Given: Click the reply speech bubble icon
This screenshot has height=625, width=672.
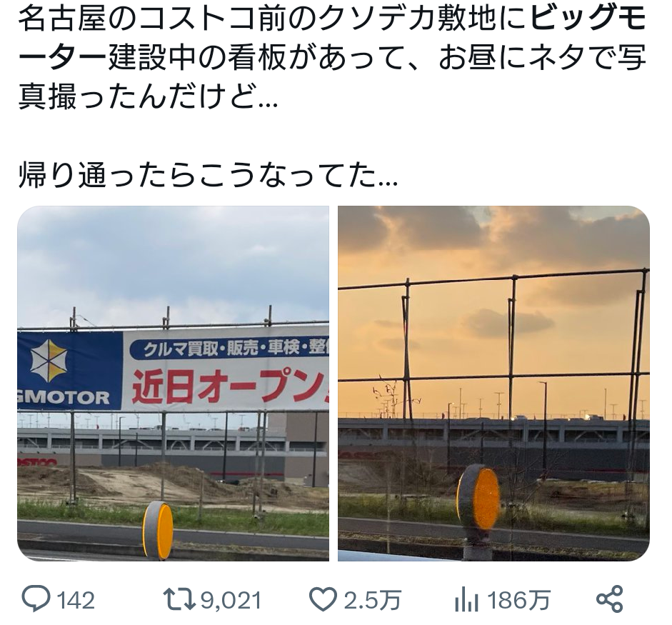Looking at the screenshot, I should pos(36,599).
